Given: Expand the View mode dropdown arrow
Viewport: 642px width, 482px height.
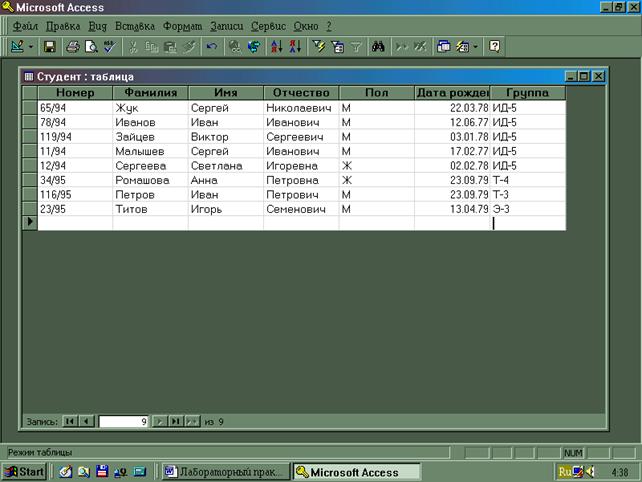Looking at the screenshot, I should (31, 46).
